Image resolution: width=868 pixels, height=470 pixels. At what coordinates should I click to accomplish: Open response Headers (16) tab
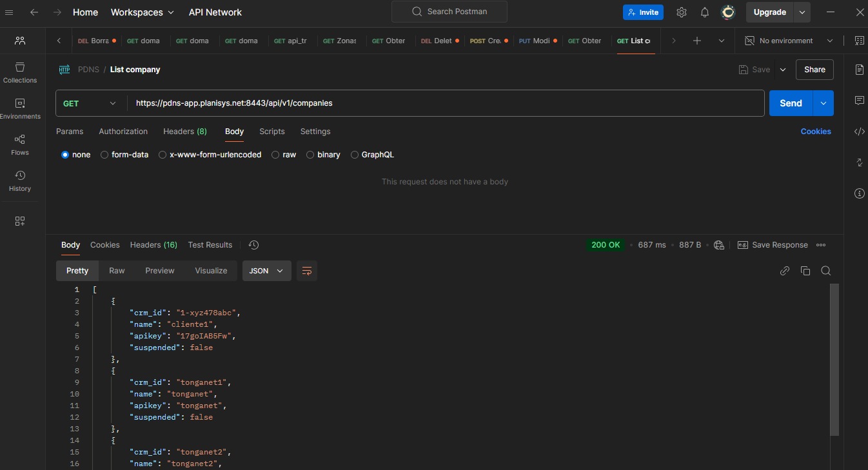pyautogui.click(x=153, y=245)
